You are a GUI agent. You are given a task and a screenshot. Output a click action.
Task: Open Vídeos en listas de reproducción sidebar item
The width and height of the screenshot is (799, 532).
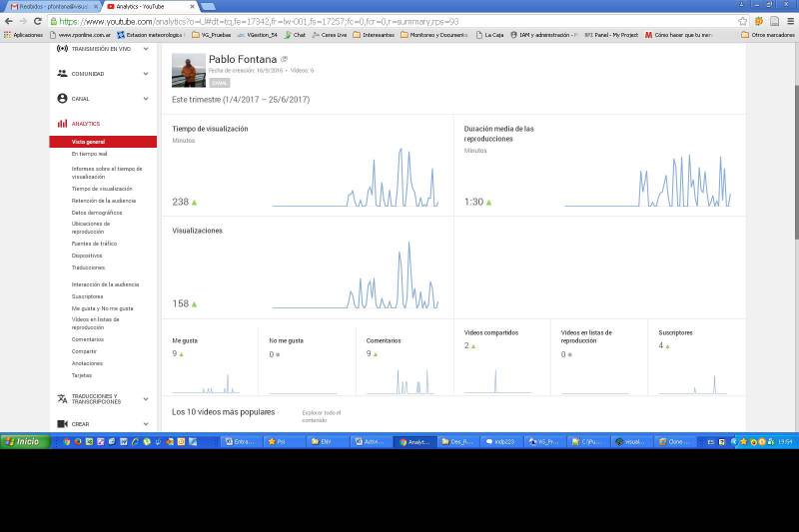pos(95,323)
